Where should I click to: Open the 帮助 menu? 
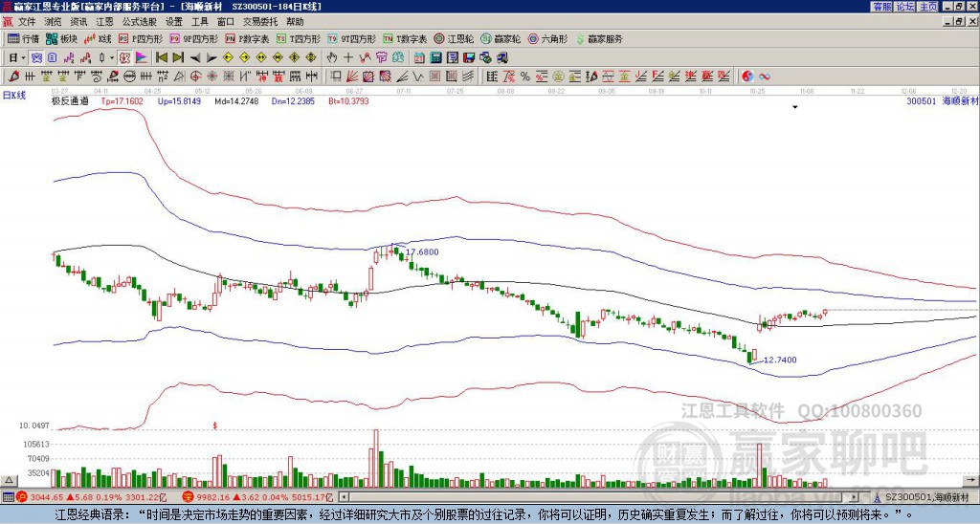click(295, 22)
